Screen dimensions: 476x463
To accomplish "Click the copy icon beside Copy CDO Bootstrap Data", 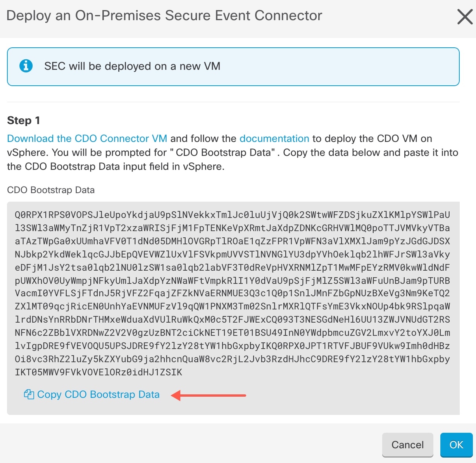I will point(28,394).
